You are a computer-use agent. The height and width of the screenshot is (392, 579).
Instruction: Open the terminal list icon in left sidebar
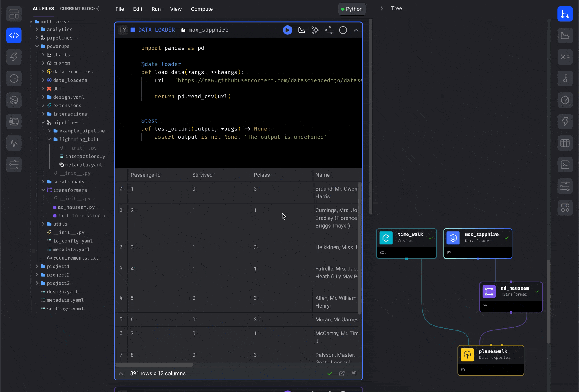pos(14,122)
